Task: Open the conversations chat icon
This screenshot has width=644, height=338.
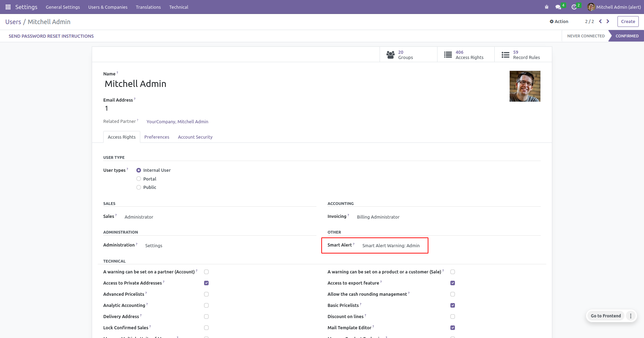Action: point(558,7)
